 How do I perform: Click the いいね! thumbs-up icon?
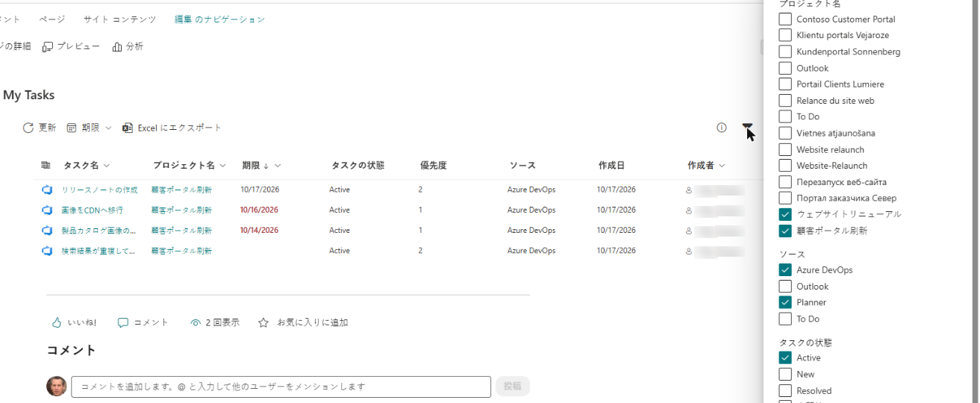tap(56, 322)
